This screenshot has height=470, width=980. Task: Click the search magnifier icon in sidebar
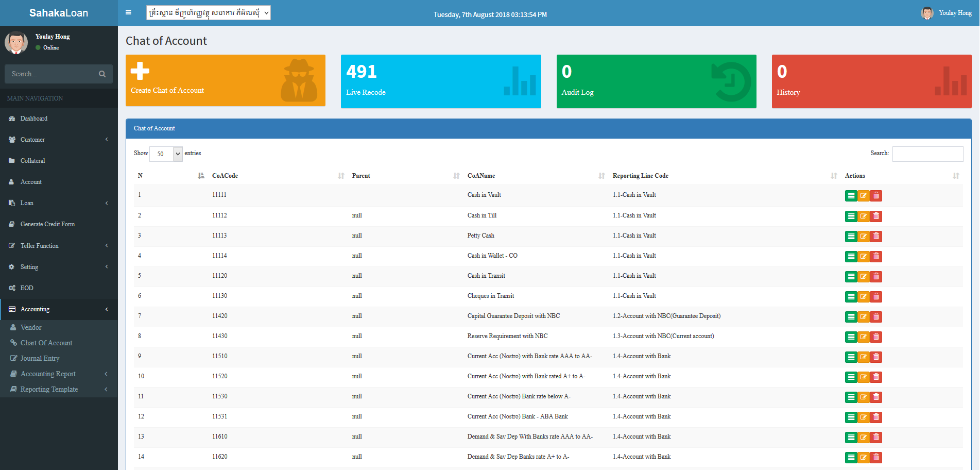coord(102,74)
